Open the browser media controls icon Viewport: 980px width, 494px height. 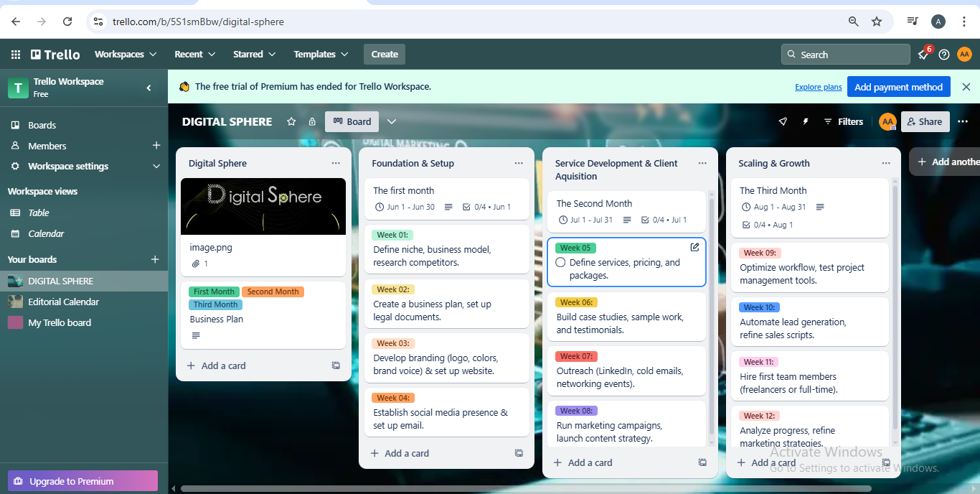(x=913, y=22)
